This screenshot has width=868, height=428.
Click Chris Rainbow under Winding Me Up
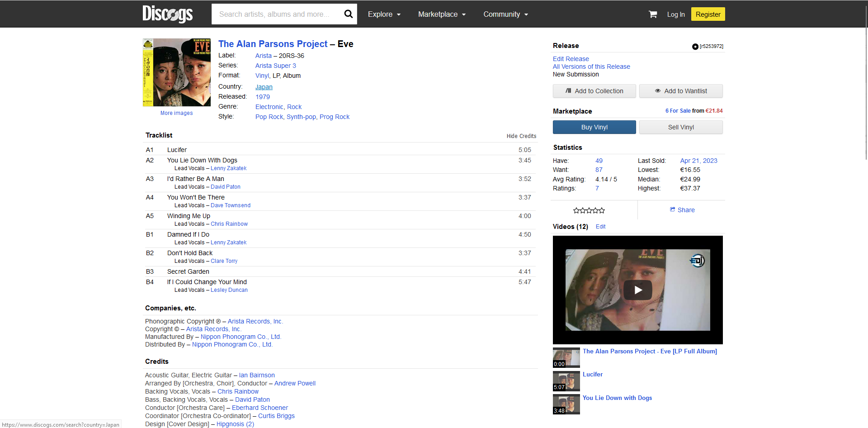[x=229, y=224]
